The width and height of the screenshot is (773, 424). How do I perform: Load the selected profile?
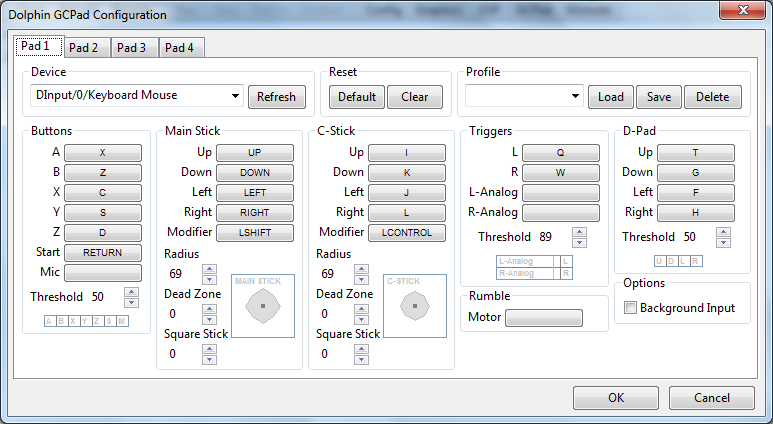611,97
